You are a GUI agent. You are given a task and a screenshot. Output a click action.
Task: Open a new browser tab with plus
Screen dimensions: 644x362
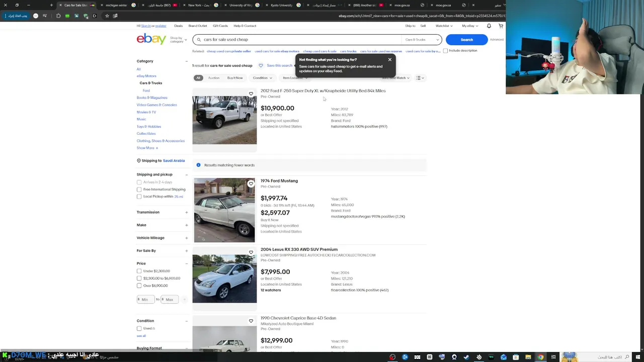(x=51, y=5)
